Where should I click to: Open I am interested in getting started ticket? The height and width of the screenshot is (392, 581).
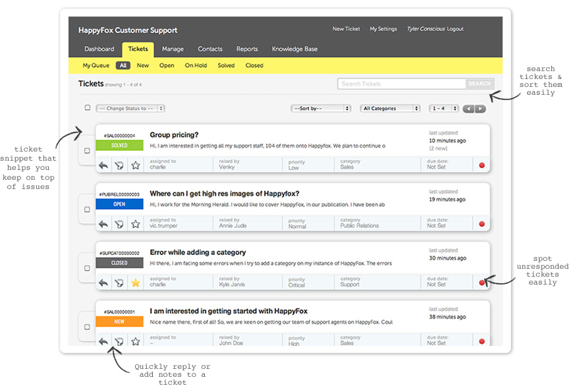229,311
